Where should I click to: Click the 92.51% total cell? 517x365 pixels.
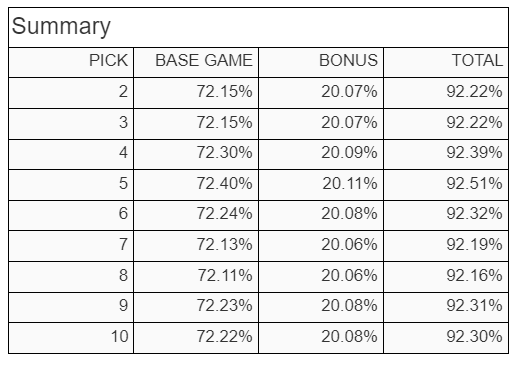pyautogui.click(x=446, y=185)
